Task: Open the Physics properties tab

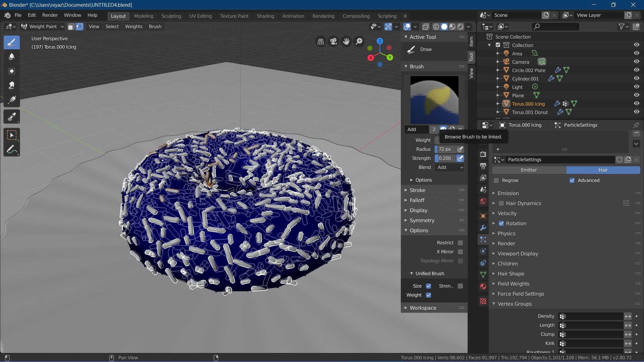Action: (x=483, y=251)
